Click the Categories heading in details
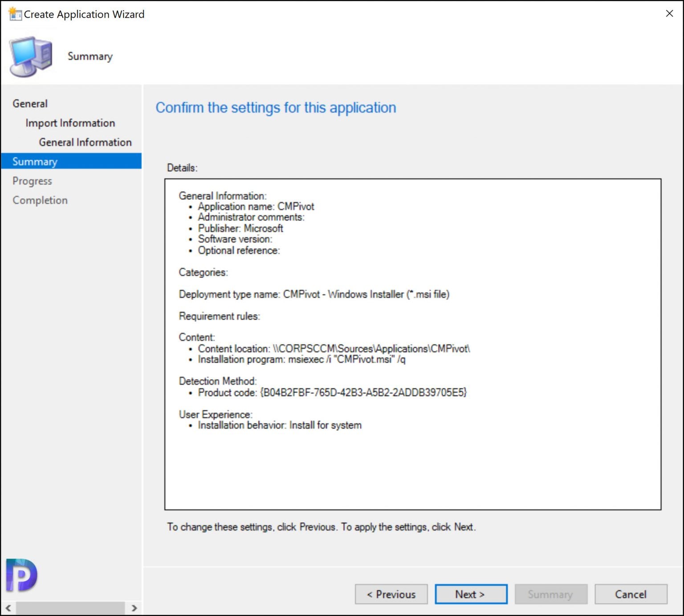 pyautogui.click(x=203, y=272)
